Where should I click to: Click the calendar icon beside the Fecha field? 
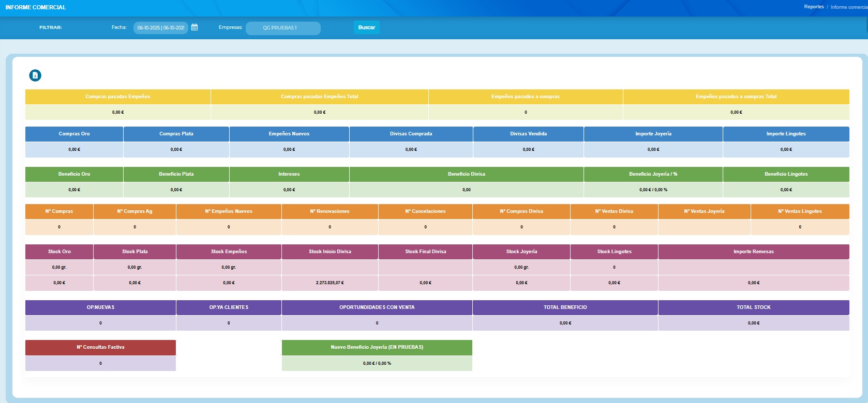tap(194, 27)
